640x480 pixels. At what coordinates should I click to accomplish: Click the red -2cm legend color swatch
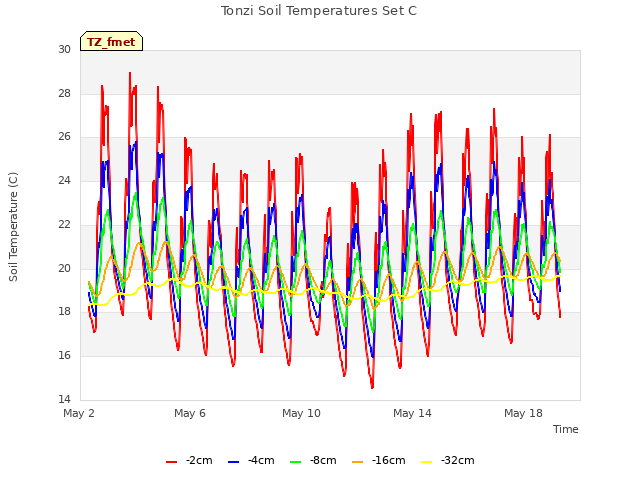[171, 462]
